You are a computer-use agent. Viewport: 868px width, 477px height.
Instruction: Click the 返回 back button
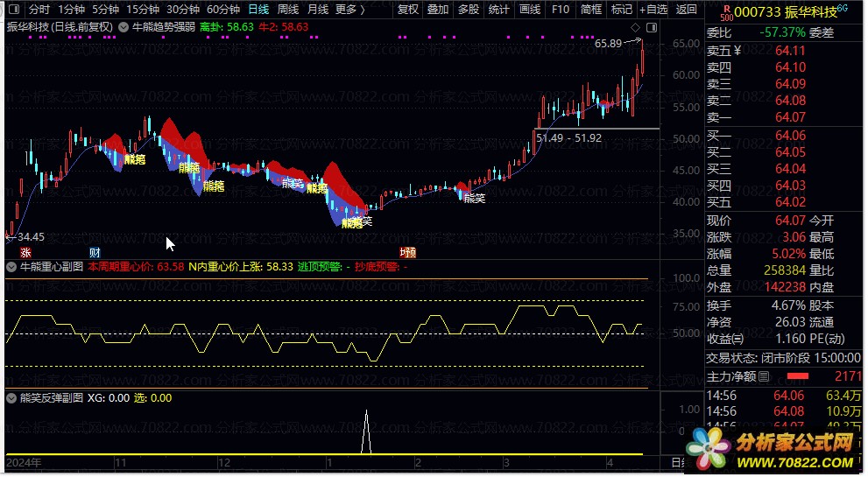tap(687, 10)
